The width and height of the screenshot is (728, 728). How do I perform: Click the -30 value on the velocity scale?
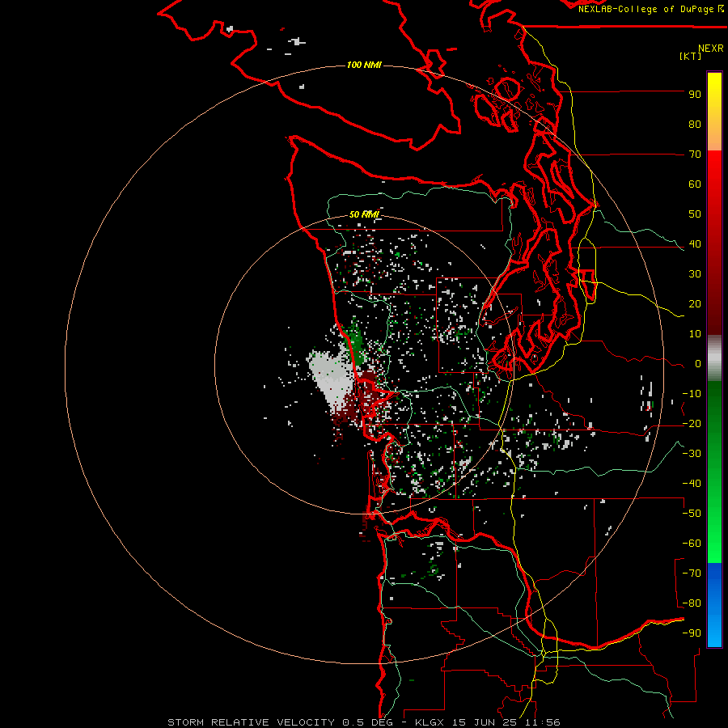tap(692, 454)
